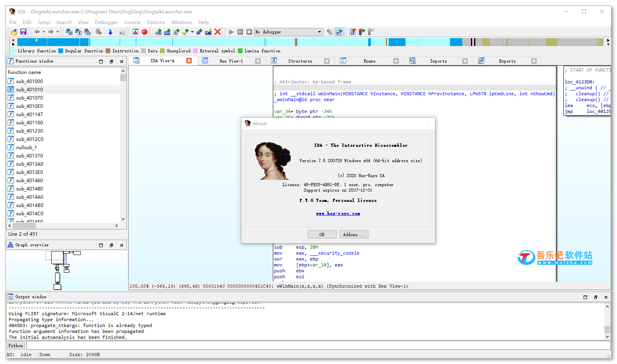The height and width of the screenshot is (364, 617).
Task: Expand the string literal style dropdown arrow
Action: pos(192,32)
